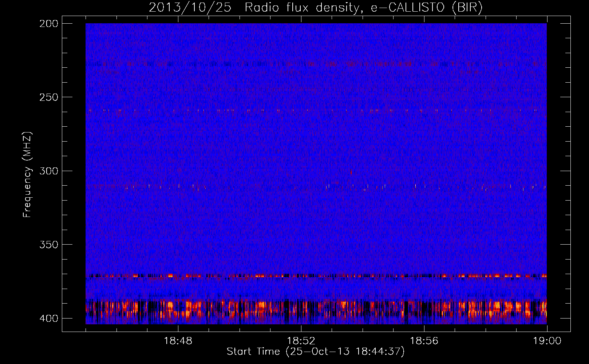Click the narrow interference line near 372 MHz
The width and height of the screenshot is (589, 364).
316,276
